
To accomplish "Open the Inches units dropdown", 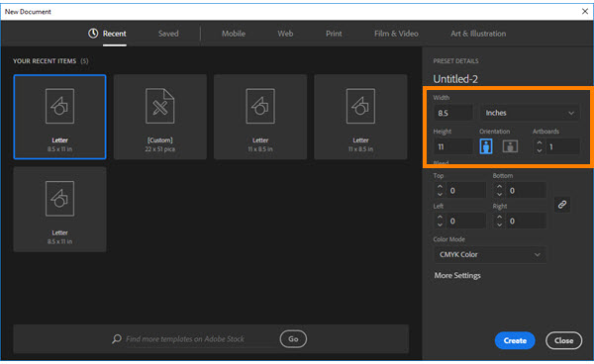I will (x=530, y=113).
